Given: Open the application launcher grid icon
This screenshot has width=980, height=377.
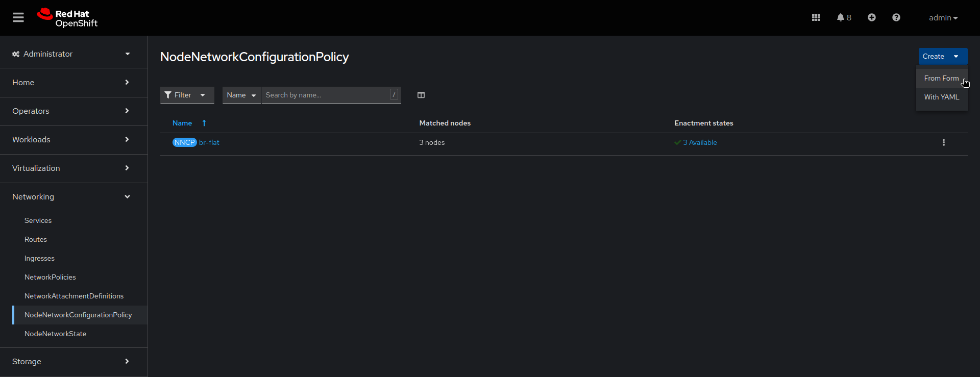Looking at the screenshot, I should (x=816, y=18).
